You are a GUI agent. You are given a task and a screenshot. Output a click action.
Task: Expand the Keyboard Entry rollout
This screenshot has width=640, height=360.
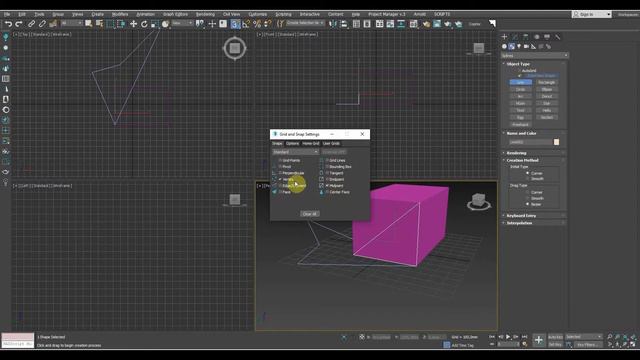coord(521,216)
